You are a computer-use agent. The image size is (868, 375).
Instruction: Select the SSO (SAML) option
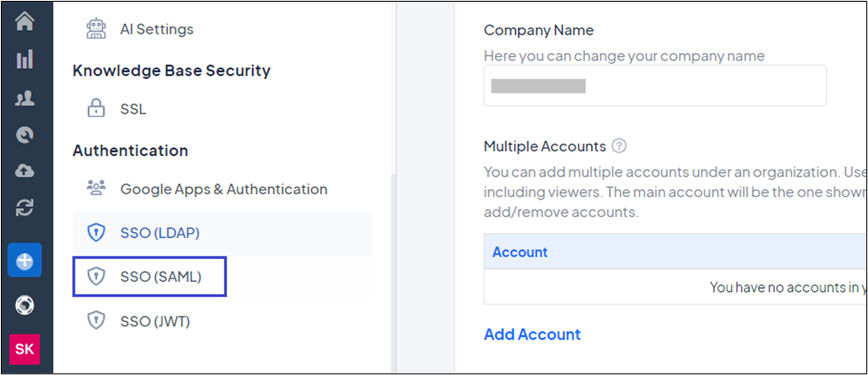[160, 277]
